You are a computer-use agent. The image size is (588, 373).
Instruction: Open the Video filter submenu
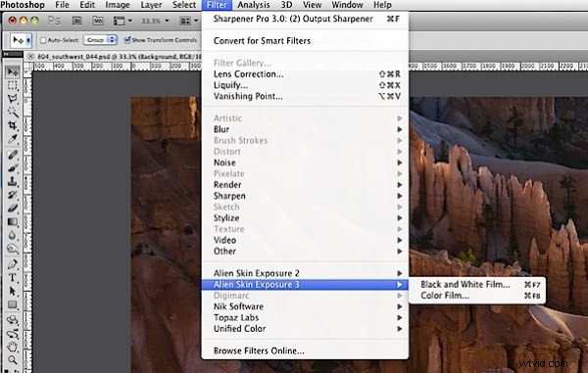coord(305,240)
